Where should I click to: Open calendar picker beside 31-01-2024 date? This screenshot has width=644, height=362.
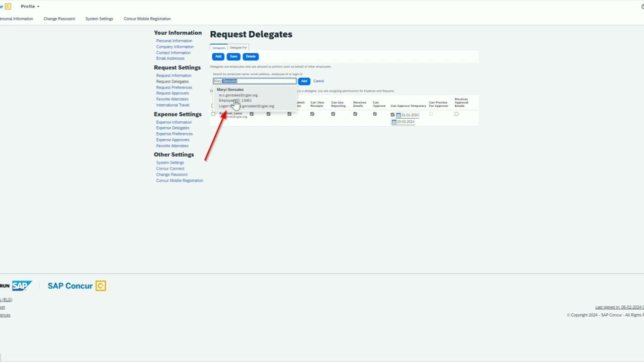398,115
